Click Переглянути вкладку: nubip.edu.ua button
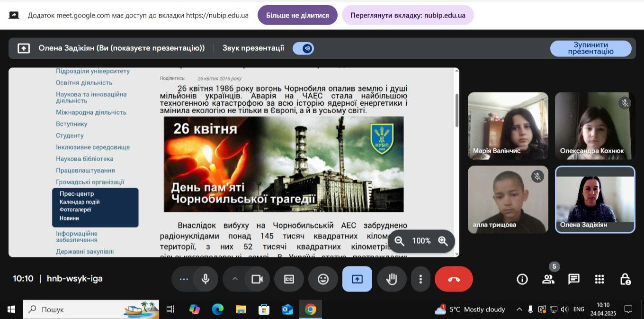644x319 pixels. (x=408, y=15)
